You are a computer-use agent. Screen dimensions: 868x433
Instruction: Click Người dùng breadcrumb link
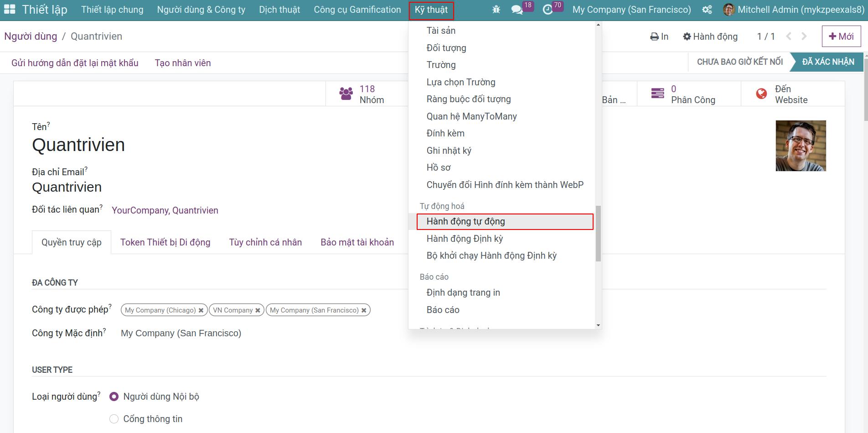(x=31, y=37)
